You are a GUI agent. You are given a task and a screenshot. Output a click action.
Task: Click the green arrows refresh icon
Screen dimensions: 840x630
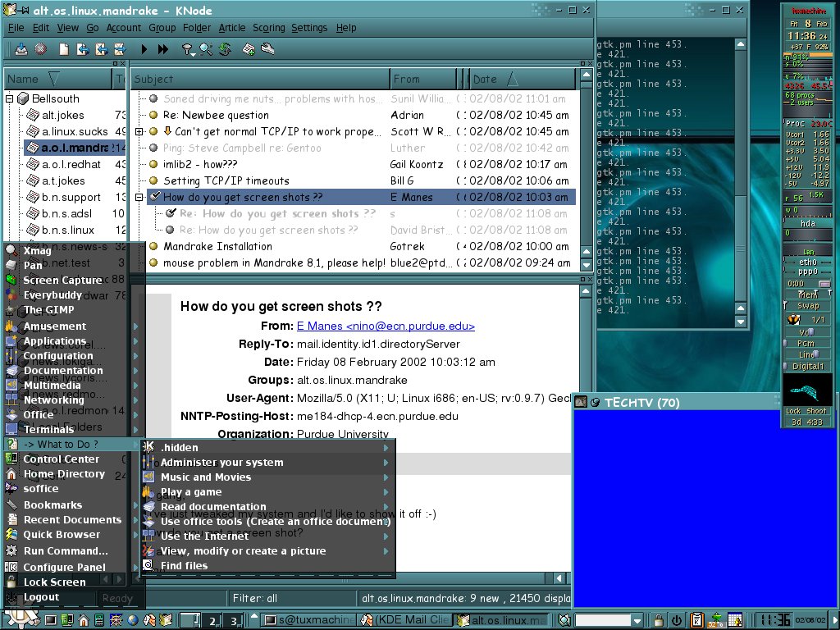[x=225, y=49]
